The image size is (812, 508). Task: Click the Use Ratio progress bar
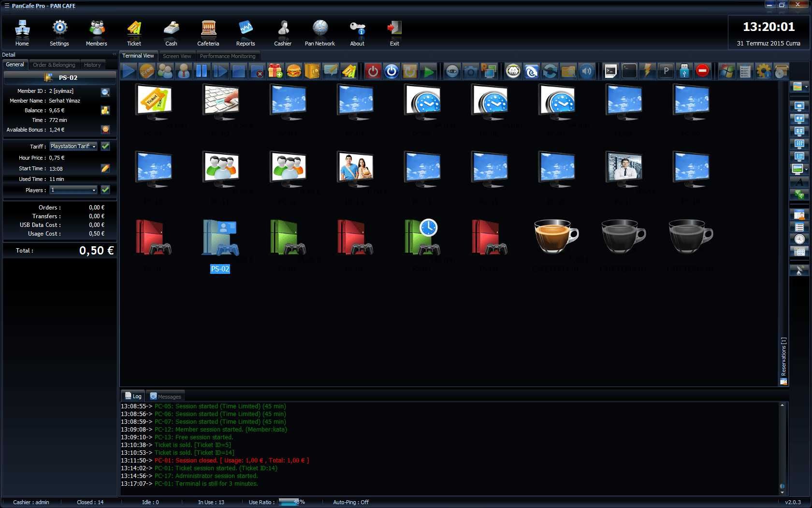(x=289, y=502)
